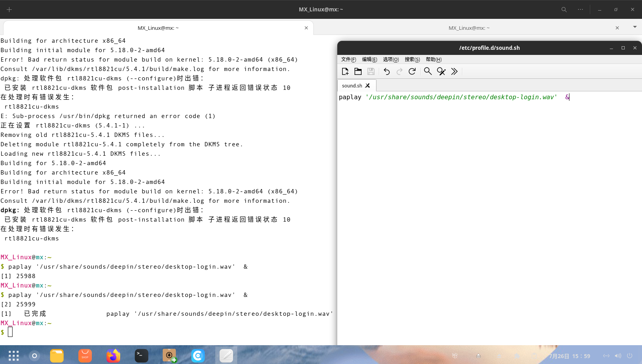Click the 'Removing old rtl8821cu-5.4.1' line

point(83,135)
